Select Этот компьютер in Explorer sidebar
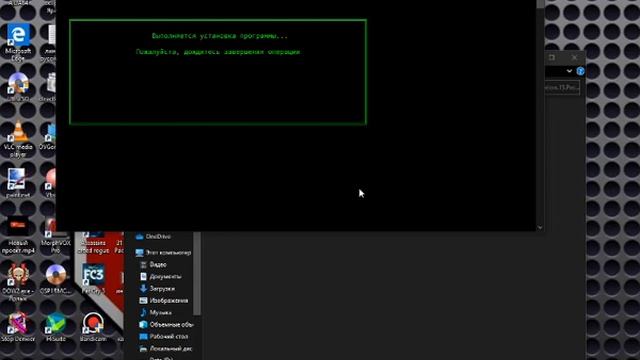This screenshot has width=640, height=360. (x=163, y=253)
